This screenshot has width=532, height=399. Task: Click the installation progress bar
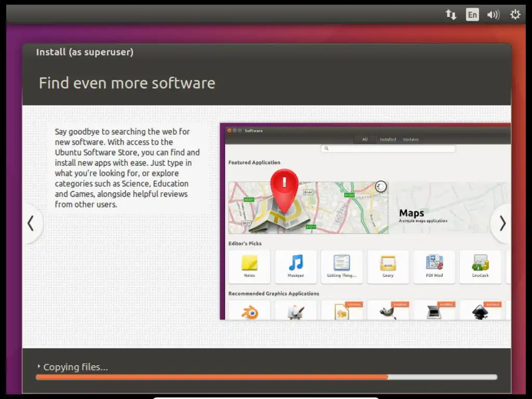tap(267, 377)
